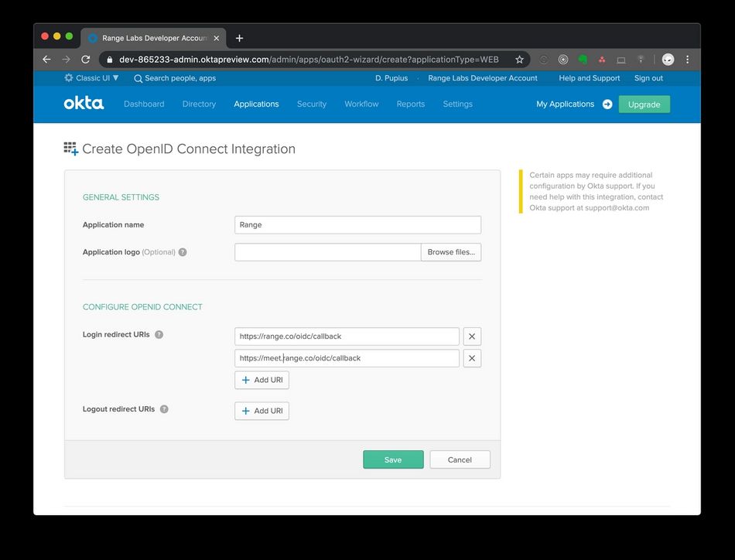Click the search magnifier icon

tap(138, 78)
